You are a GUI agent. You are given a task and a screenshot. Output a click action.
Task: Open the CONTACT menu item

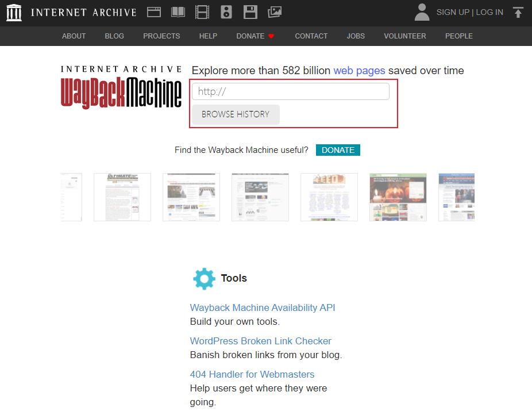(311, 36)
